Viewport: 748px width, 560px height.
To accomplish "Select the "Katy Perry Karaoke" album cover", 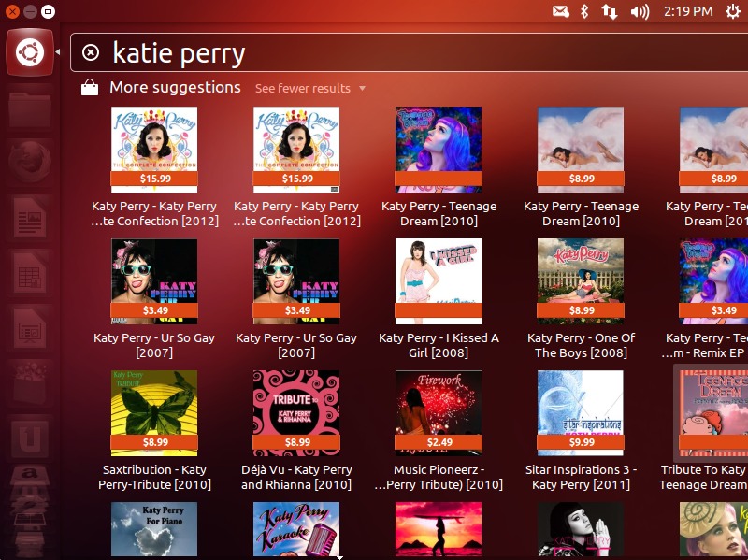I will tap(296, 529).
